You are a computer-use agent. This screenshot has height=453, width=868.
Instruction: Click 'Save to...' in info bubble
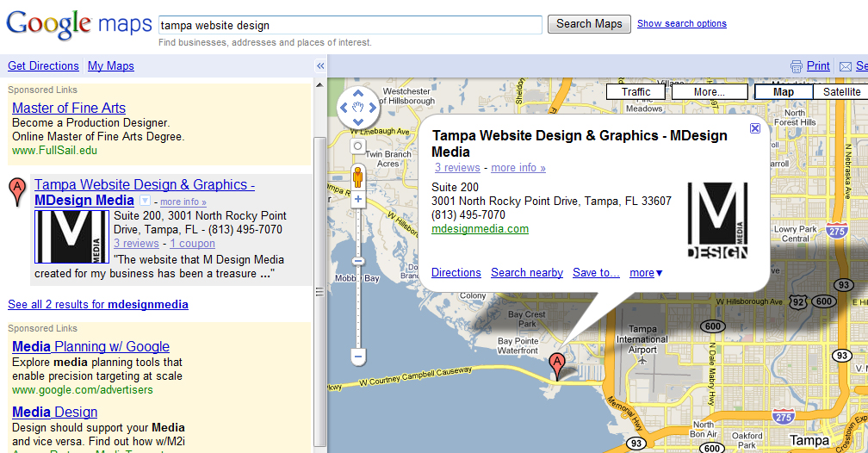pyautogui.click(x=596, y=272)
